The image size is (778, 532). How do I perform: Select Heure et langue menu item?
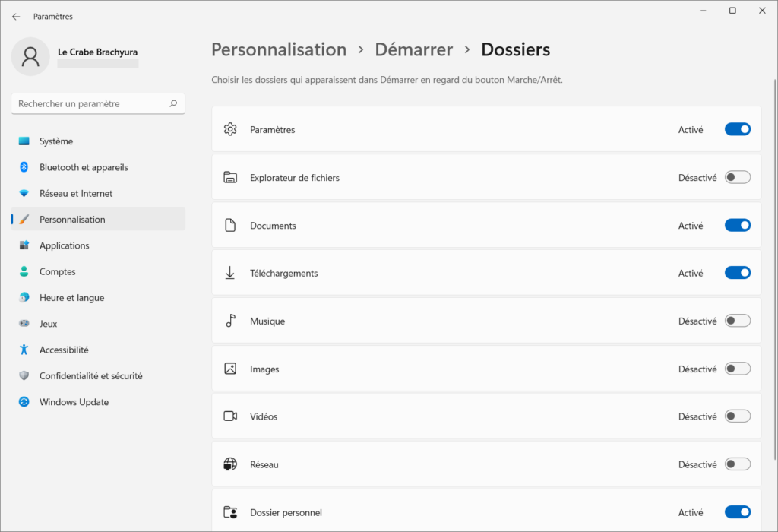point(71,298)
